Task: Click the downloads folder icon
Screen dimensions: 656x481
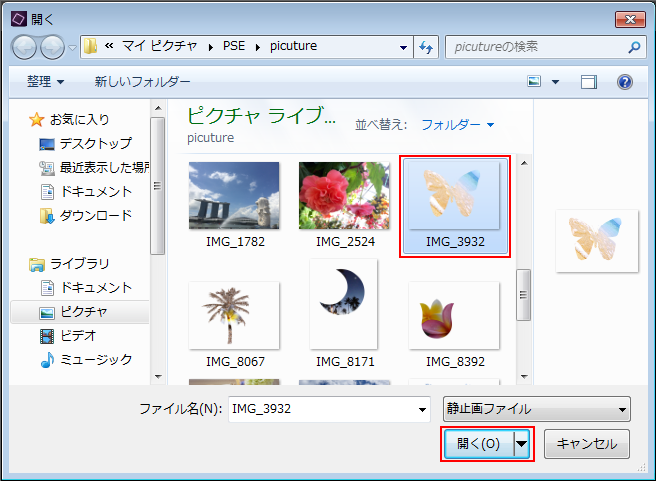Action: click(47, 216)
